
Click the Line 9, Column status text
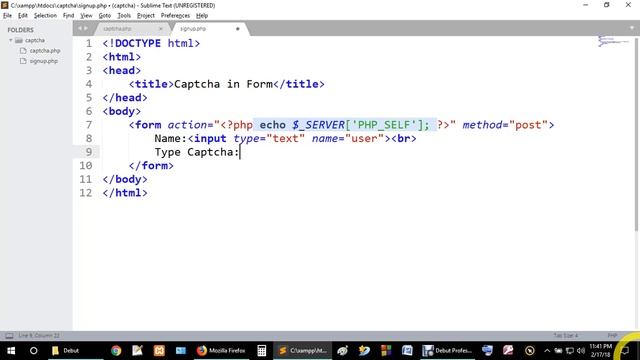point(39,336)
